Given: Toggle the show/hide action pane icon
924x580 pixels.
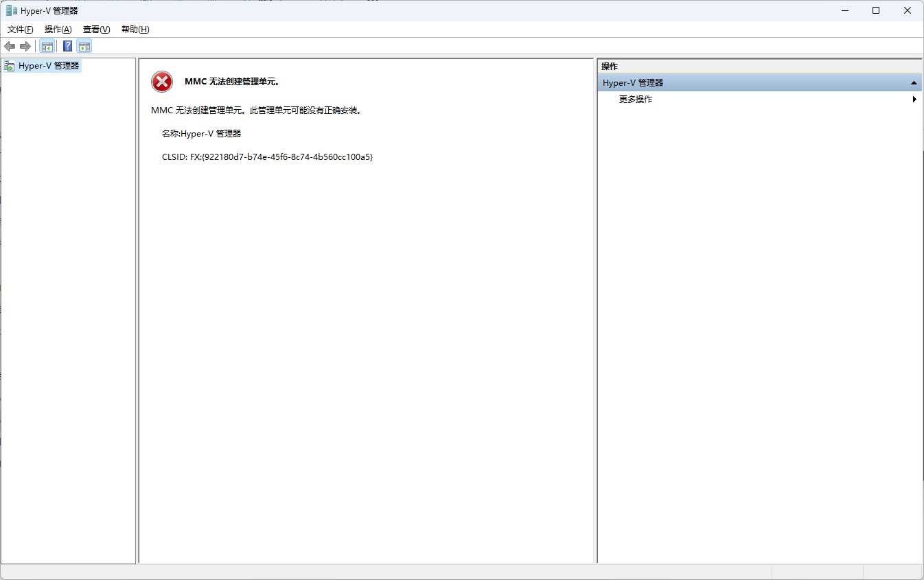Looking at the screenshot, I should coord(84,46).
